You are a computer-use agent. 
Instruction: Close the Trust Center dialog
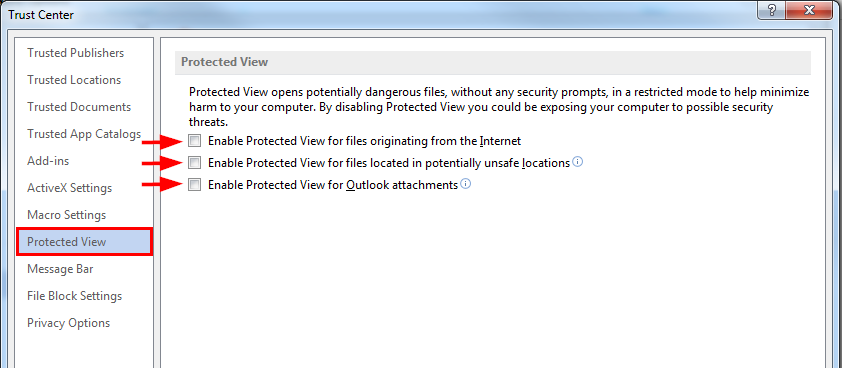[809, 10]
